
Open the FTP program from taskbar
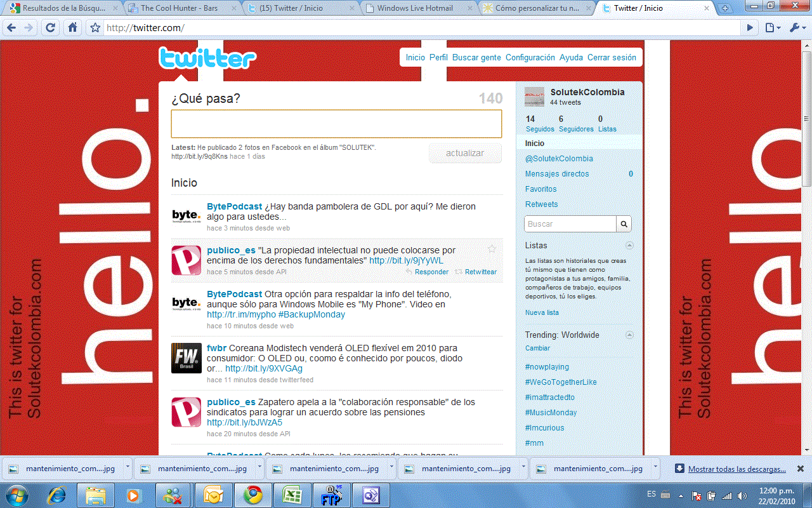331,495
